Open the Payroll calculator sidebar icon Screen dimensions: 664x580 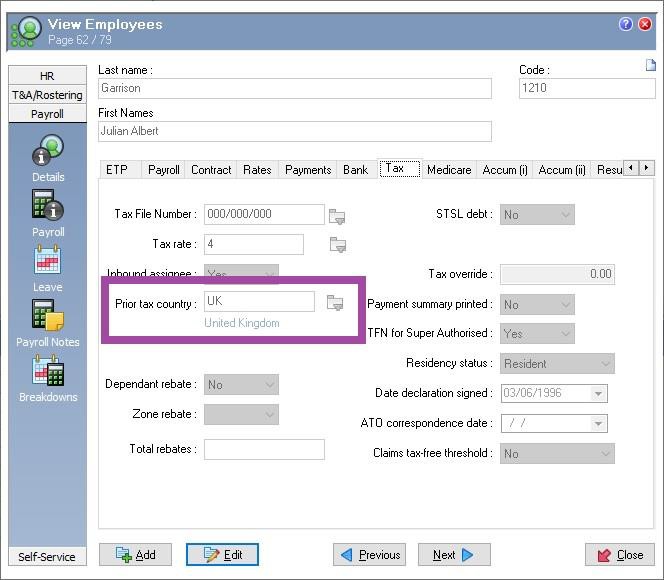pyautogui.click(x=47, y=208)
